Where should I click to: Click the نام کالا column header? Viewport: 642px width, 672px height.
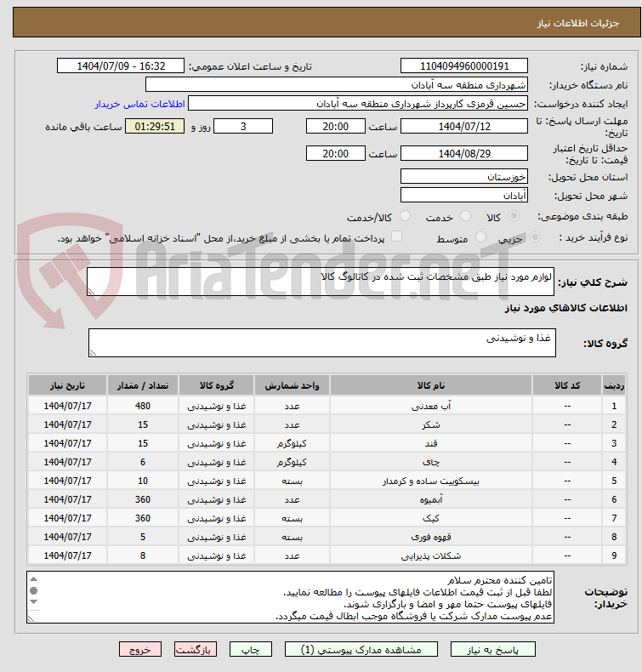(431, 385)
